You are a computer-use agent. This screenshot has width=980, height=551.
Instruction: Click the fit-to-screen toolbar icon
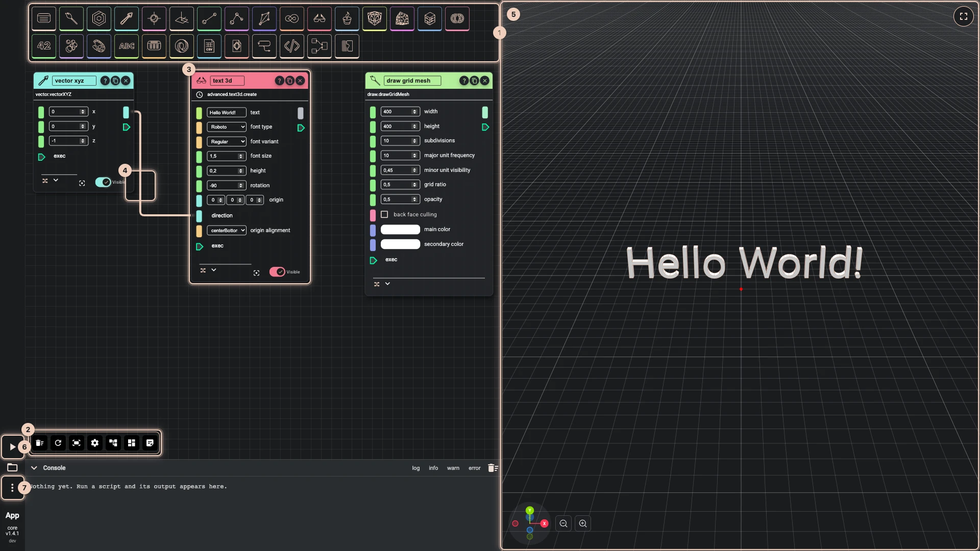click(x=77, y=443)
